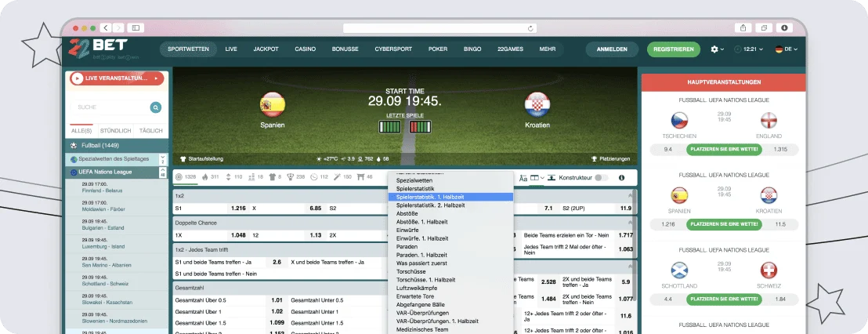This screenshot has height=334, width=868.
Task: Select Abstöße in the dropdown list
Action: click(450, 213)
